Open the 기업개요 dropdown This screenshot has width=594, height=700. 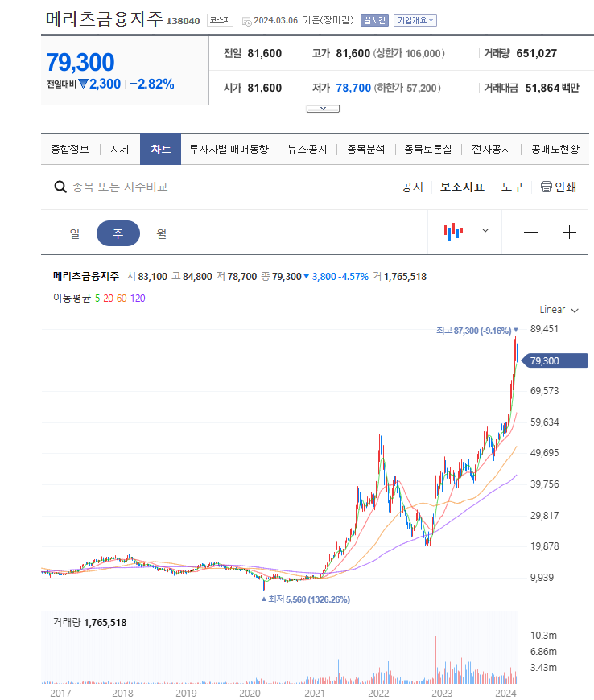click(x=415, y=21)
